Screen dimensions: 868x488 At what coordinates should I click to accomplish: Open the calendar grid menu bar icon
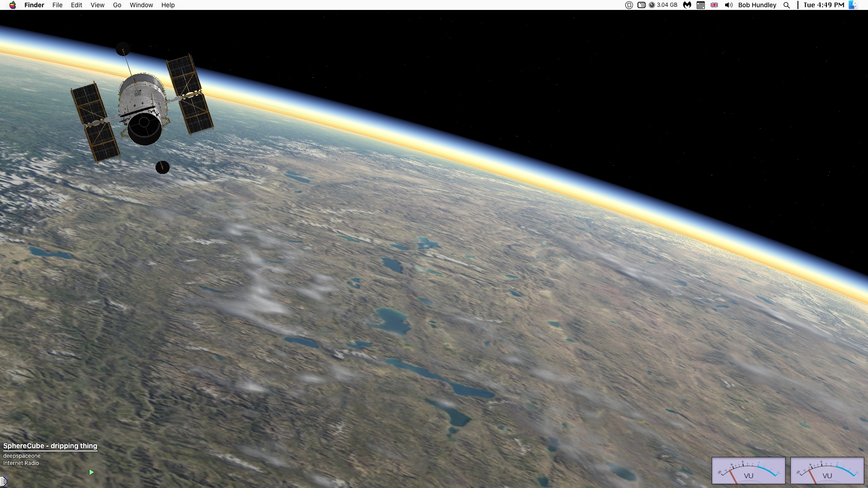(x=701, y=5)
